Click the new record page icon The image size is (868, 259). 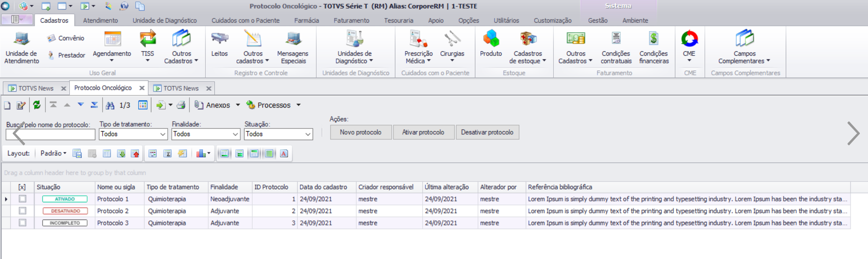click(7, 105)
